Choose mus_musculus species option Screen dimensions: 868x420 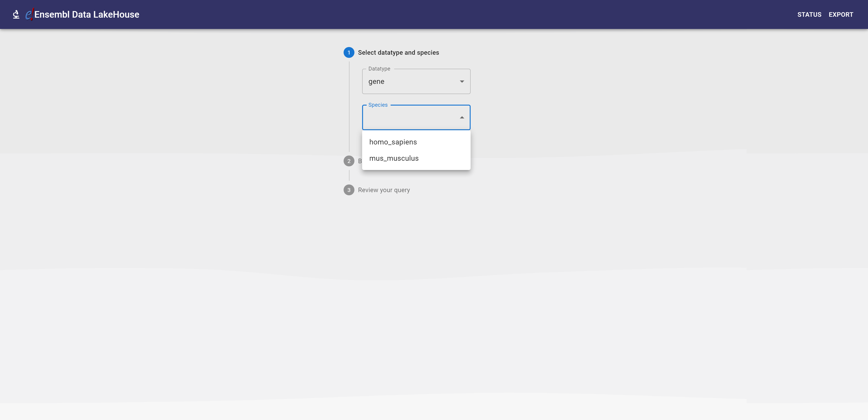[394, 158]
